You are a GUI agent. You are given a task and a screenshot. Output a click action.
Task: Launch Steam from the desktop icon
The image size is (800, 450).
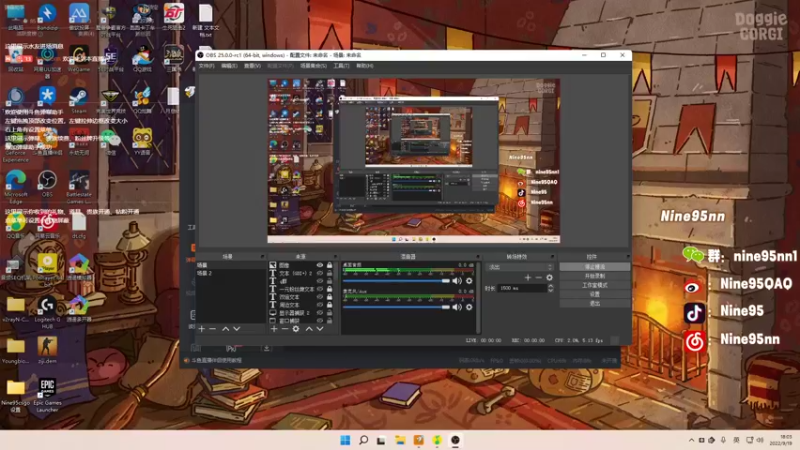(79, 101)
